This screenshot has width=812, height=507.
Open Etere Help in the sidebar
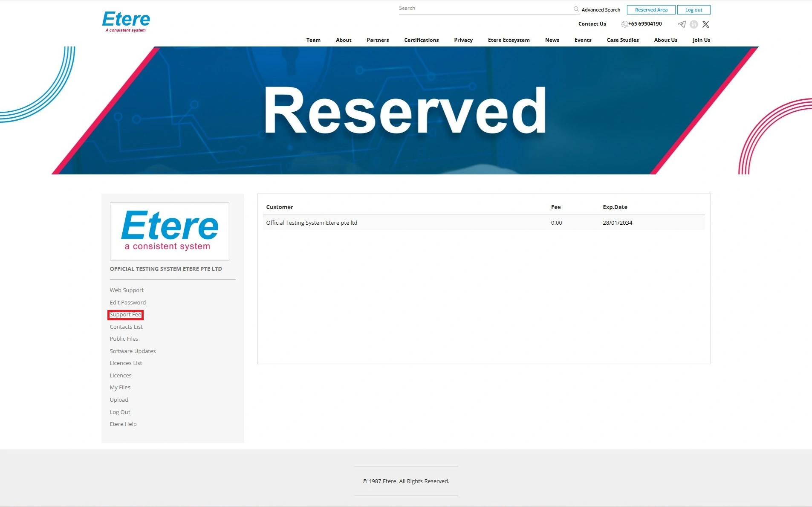123,424
